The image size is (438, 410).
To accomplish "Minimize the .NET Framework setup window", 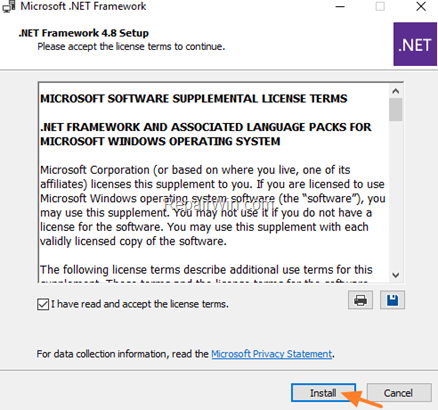I will coord(340,6).
